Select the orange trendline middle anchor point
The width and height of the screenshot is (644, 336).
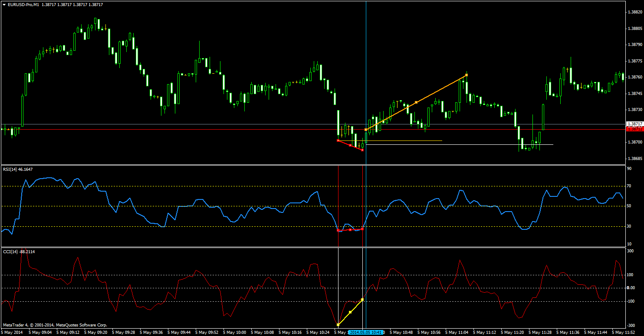[416, 102]
